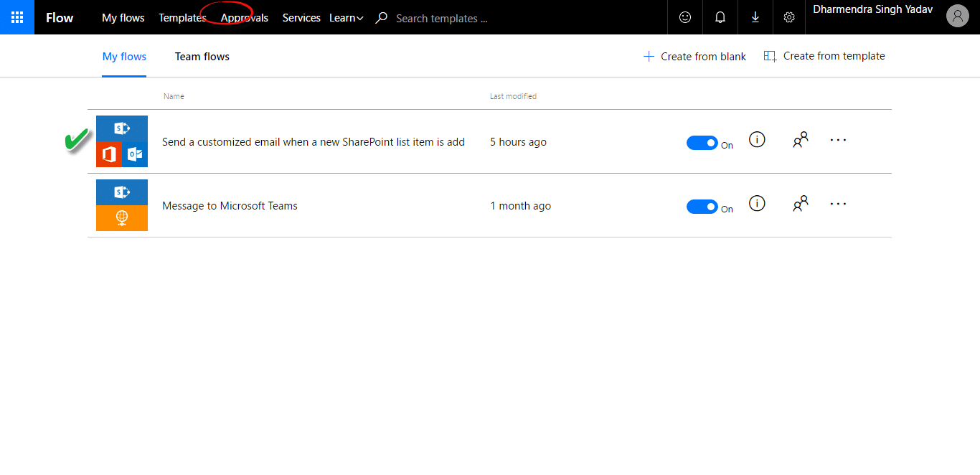Open more options for SharePoint email flow
Viewport: 980px width, 475px height.
[838, 140]
